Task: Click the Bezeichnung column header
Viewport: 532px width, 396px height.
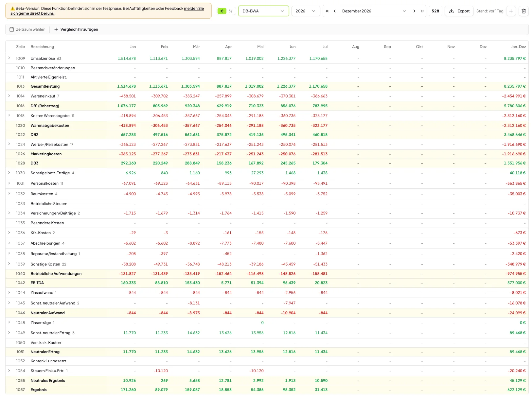Action: (x=42, y=47)
